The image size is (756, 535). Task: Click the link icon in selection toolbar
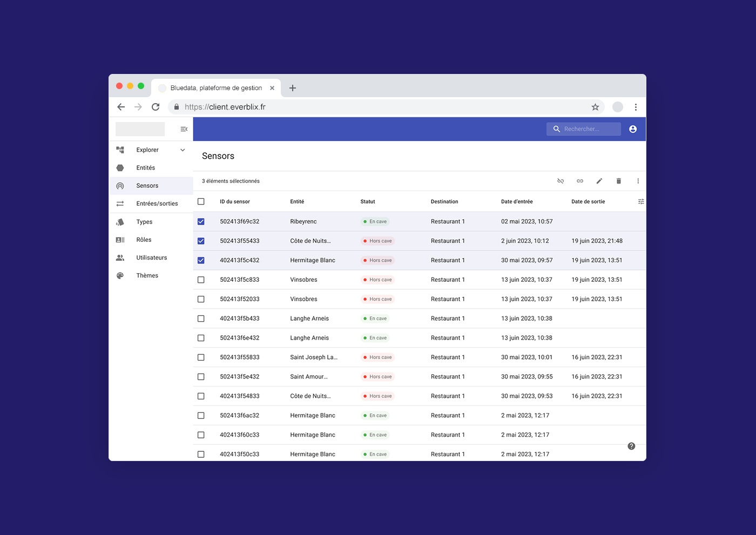[580, 181]
